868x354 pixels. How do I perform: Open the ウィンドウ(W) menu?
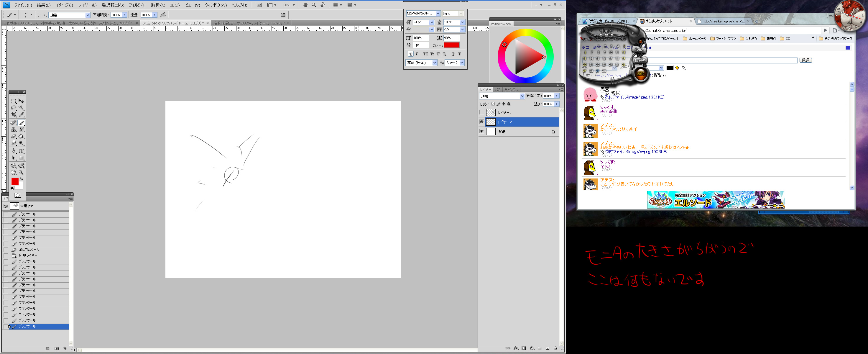click(216, 5)
